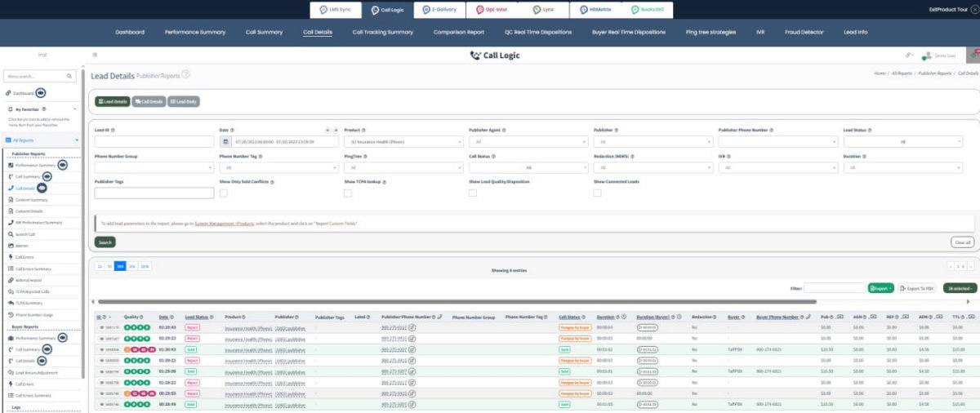
Task: Click the Dashboard eye icon in sidebar
Action: pos(41,93)
